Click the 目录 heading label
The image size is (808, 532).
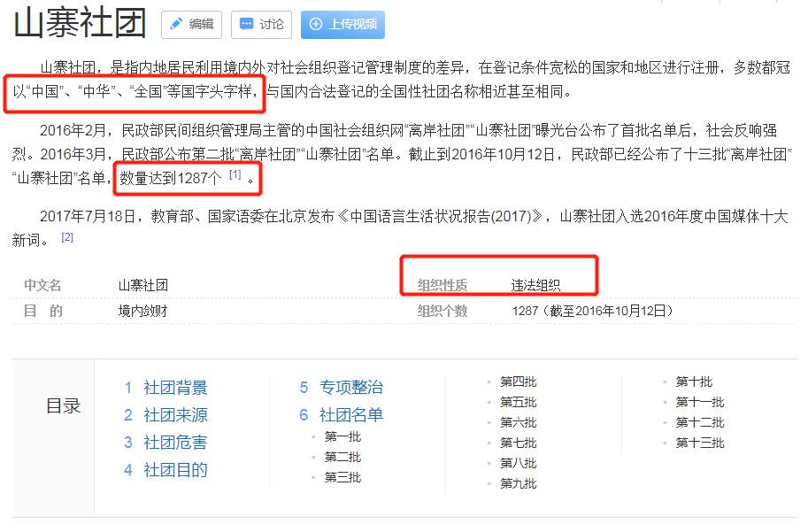click(x=64, y=405)
